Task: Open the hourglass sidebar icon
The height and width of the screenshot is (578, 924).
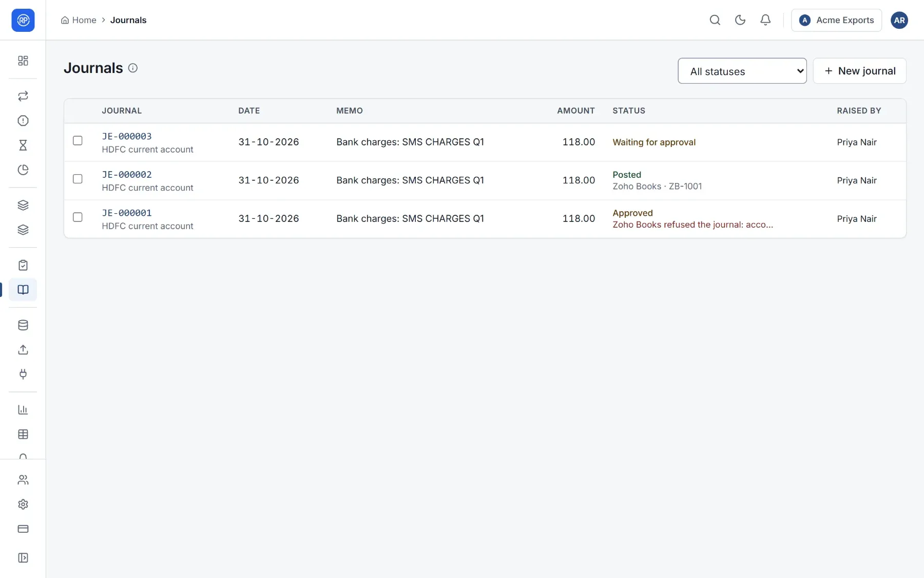Action: point(23,145)
